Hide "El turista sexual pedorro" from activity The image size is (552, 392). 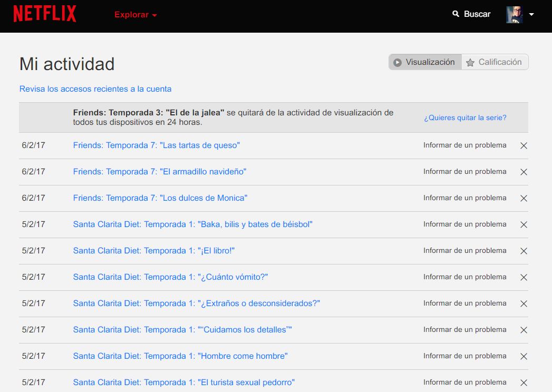click(524, 383)
